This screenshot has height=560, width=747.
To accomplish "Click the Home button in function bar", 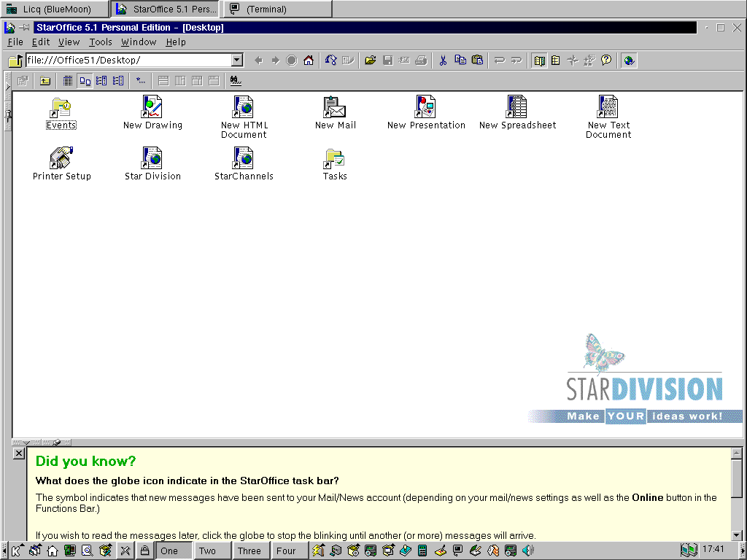I will [309, 61].
